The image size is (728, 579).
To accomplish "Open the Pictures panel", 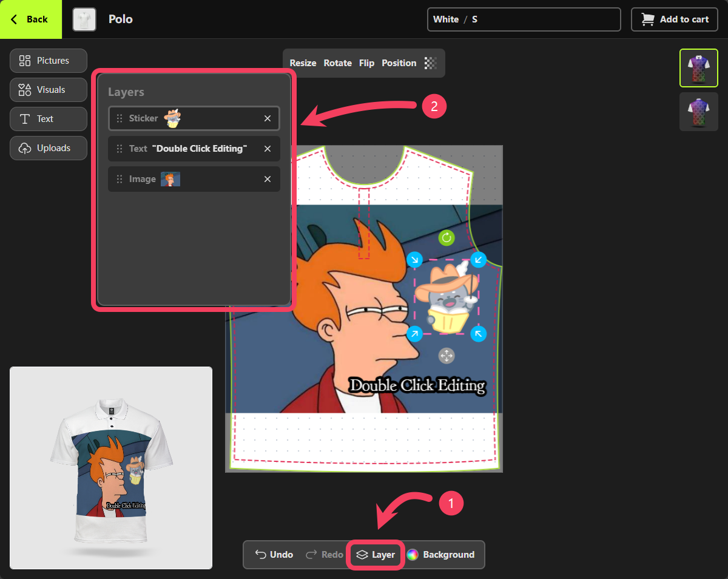I will [49, 61].
